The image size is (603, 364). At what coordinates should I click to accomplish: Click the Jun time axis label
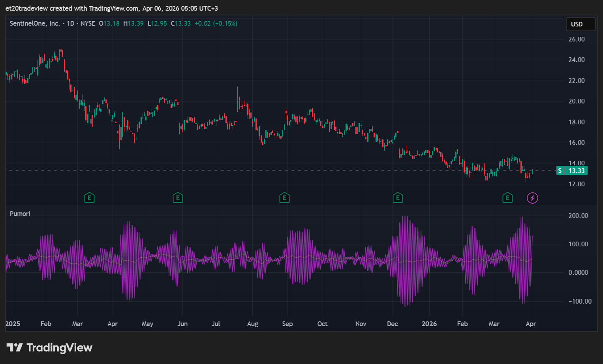click(x=182, y=324)
